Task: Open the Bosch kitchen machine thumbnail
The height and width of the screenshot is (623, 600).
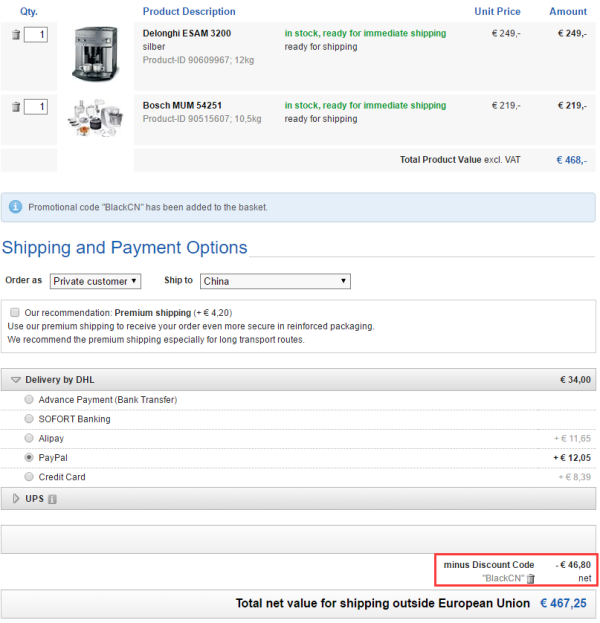Action: click(x=95, y=118)
